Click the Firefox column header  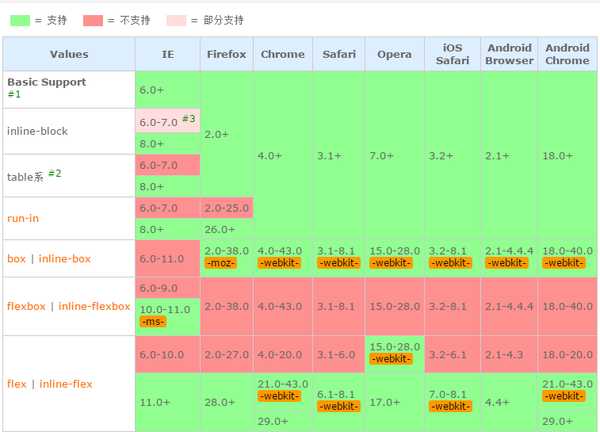[x=227, y=54]
